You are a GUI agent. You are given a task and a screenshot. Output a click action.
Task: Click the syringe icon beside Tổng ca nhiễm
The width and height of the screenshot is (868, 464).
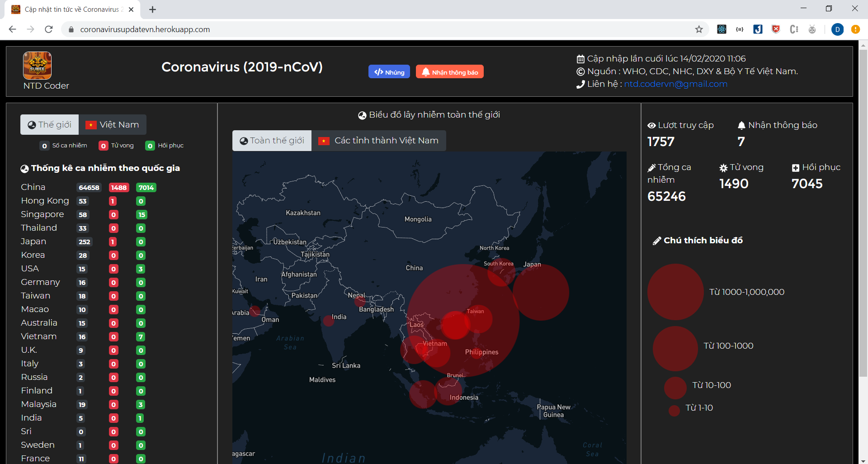651,168
